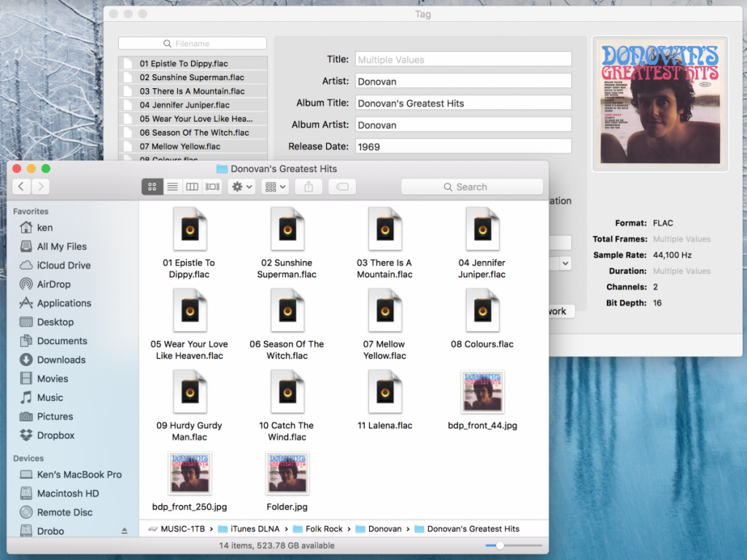
Task: Select 03 There Is A Mountain.flac in Tag list
Action: (193, 91)
